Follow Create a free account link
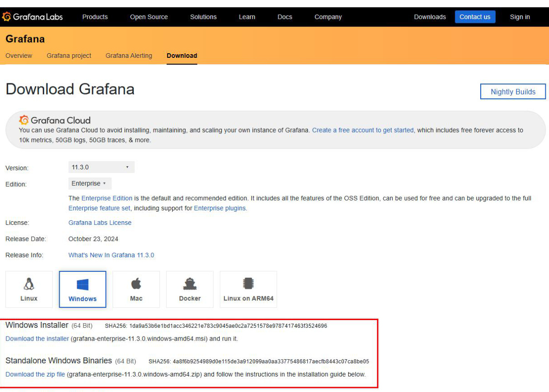Viewport: 549px width, 392px height. click(363, 130)
